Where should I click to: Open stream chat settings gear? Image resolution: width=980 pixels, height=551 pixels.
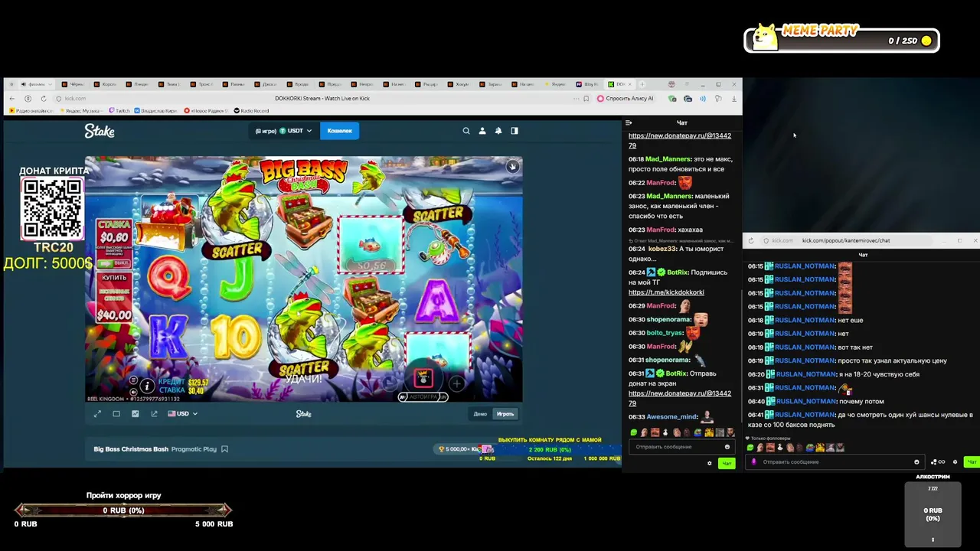click(x=710, y=463)
